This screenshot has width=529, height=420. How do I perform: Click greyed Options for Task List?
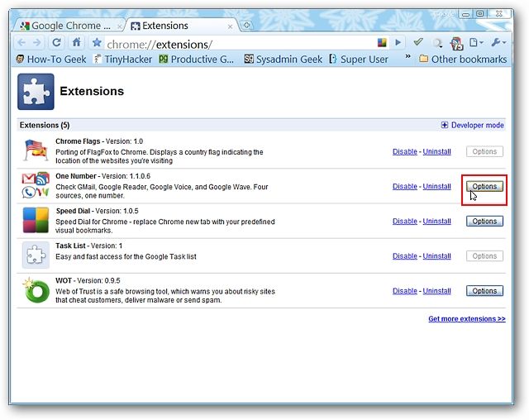coord(484,255)
